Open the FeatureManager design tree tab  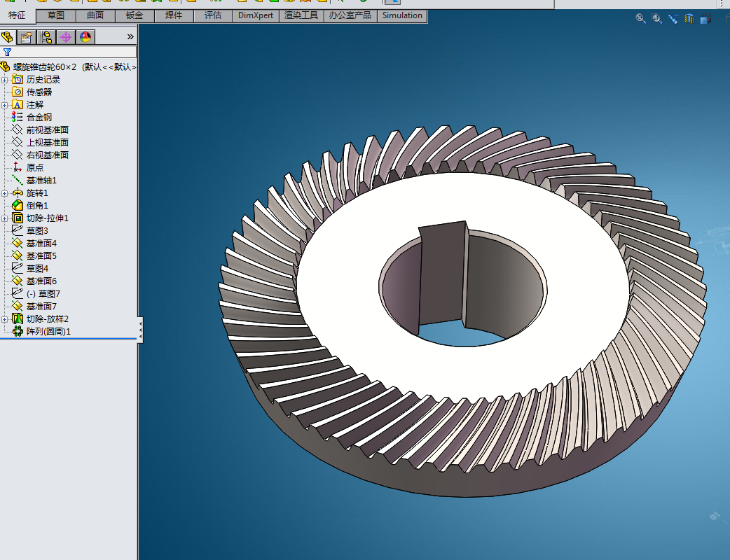click(8, 36)
